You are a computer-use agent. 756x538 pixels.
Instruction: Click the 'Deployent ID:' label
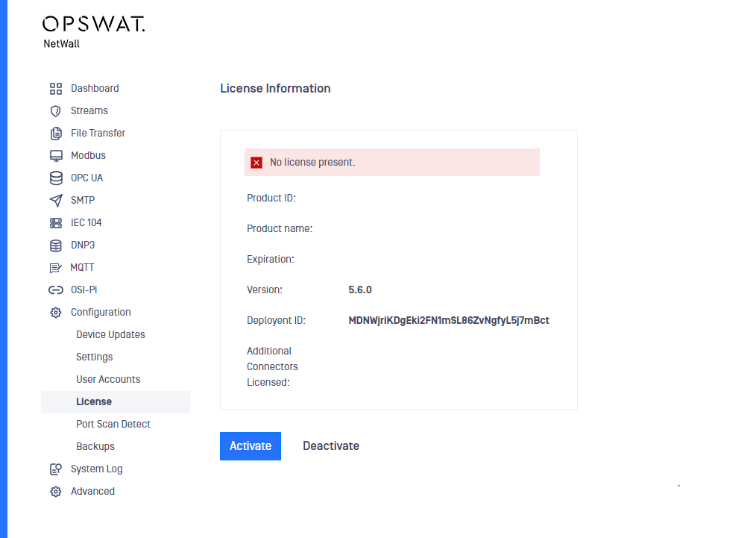(277, 320)
